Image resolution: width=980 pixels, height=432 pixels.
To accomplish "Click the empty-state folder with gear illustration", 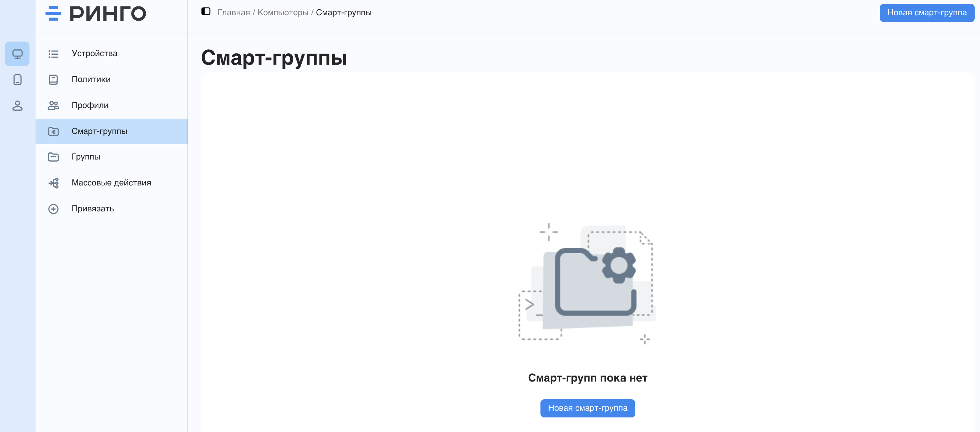I will pyautogui.click(x=587, y=283).
